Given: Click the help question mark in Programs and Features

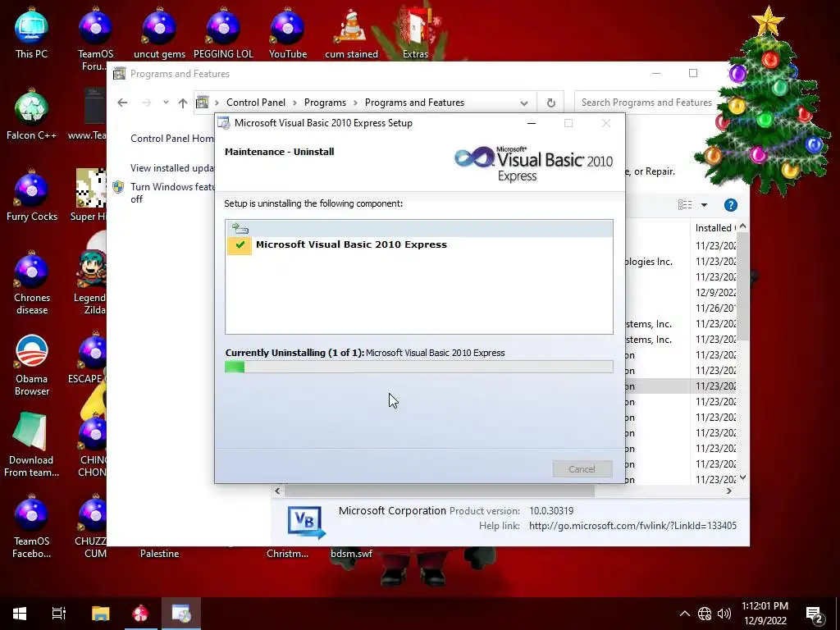Looking at the screenshot, I should tap(730, 204).
